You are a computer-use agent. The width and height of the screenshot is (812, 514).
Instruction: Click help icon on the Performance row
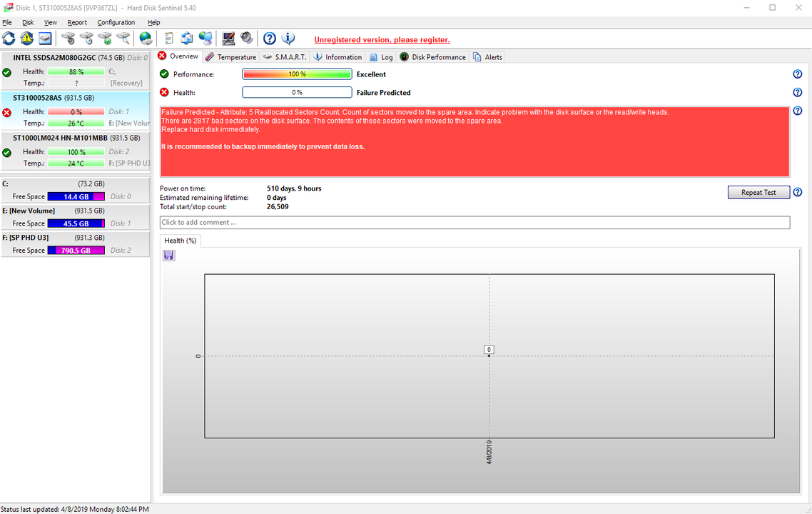point(798,74)
